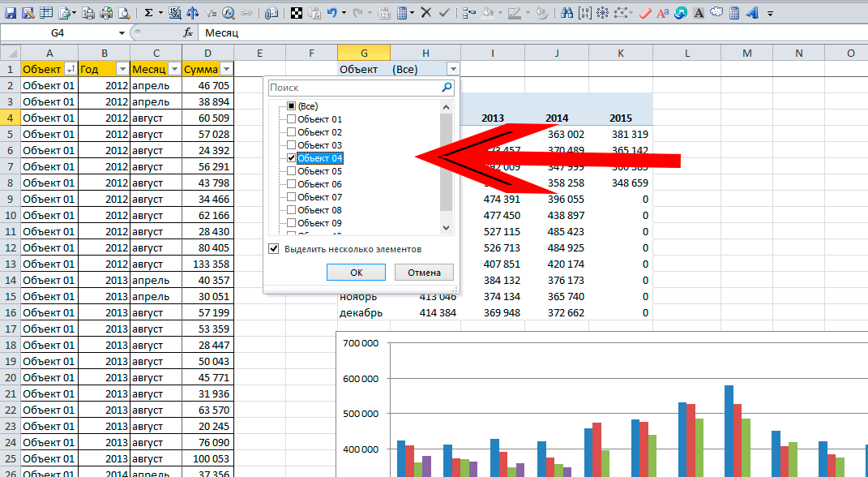Open the pivot Объект (Все) filter dropdown
868x477 pixels.
point(453,69)
